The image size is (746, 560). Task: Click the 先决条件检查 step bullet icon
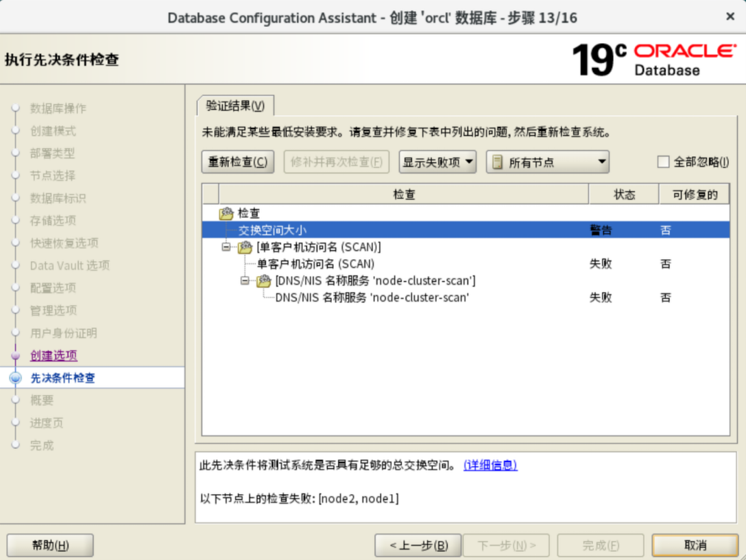point(16,378)
